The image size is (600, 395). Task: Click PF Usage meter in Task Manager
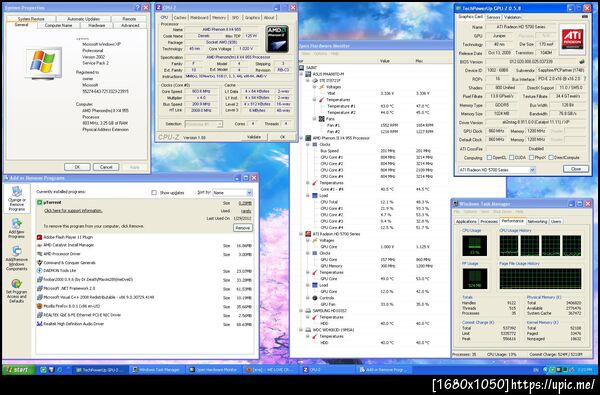click(474, 278)
